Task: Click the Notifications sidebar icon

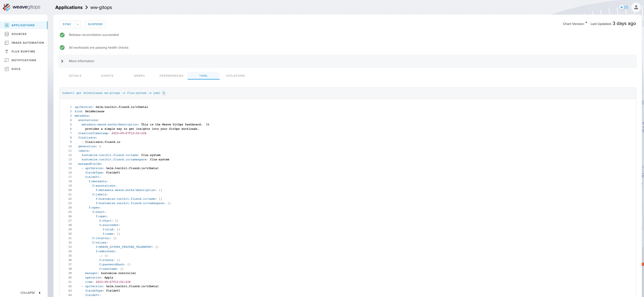Action: tap(7, 60)
